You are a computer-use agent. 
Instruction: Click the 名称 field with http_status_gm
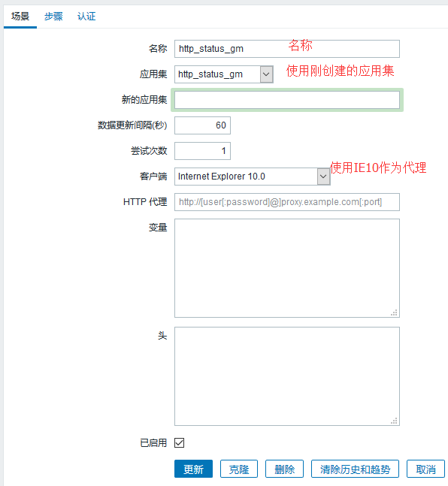(x=287, y=49)
